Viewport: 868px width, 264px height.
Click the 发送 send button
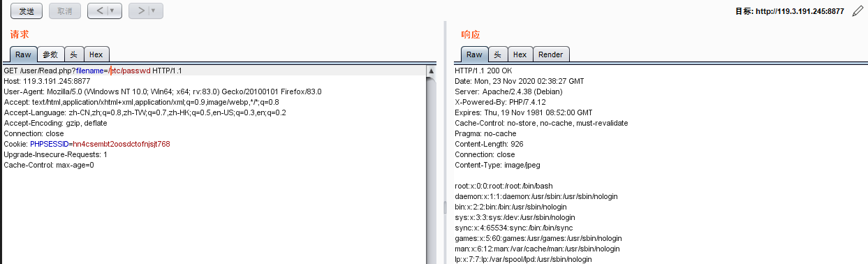point(27,10)
